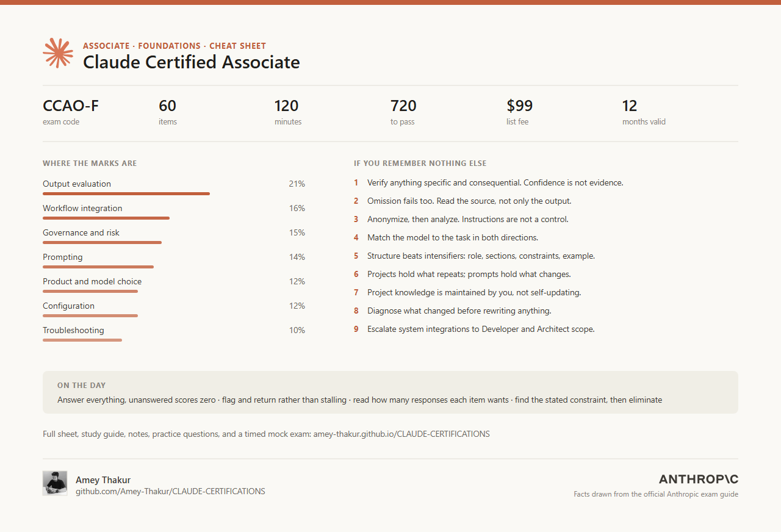Click the Answer everything advice line
Screen dimensions: 781x532
(360, 400)
